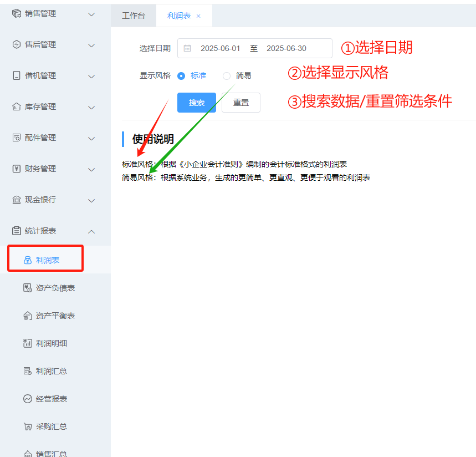The image size is (476, 457).
Task: Click the 显示风格 field label
Action: 155,75
